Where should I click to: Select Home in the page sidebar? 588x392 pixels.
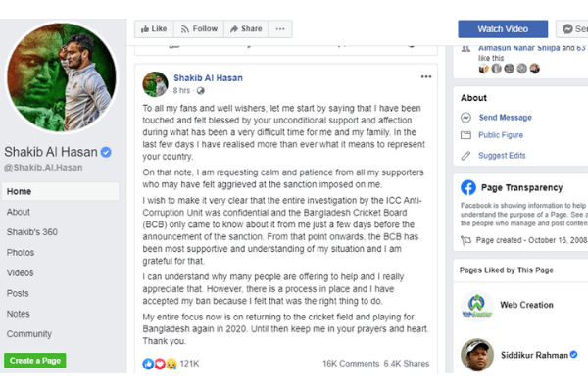point(20,191)
